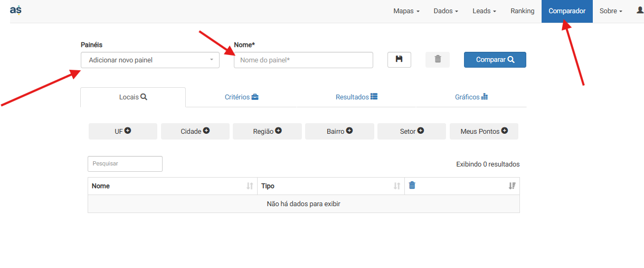Viewport: 644px width, 268px height.
Task: Add from Meus Pontos
Action: coord(484,131)
